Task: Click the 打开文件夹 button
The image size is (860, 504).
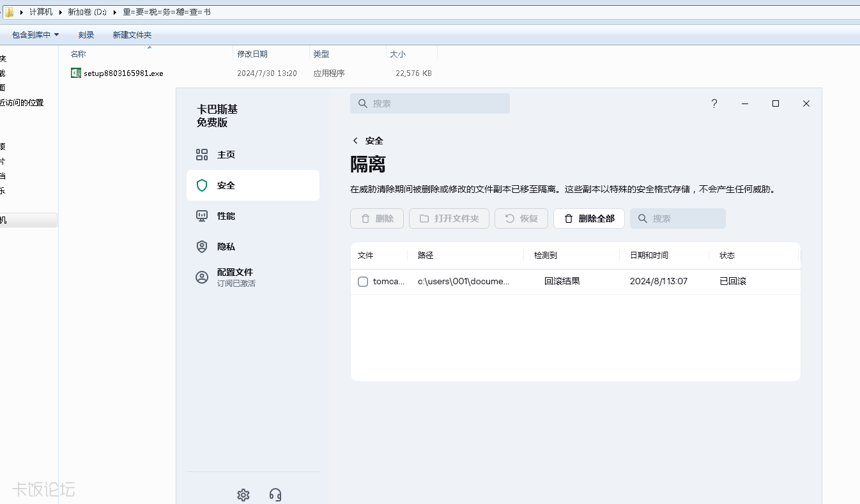Action: click(449, 218)
